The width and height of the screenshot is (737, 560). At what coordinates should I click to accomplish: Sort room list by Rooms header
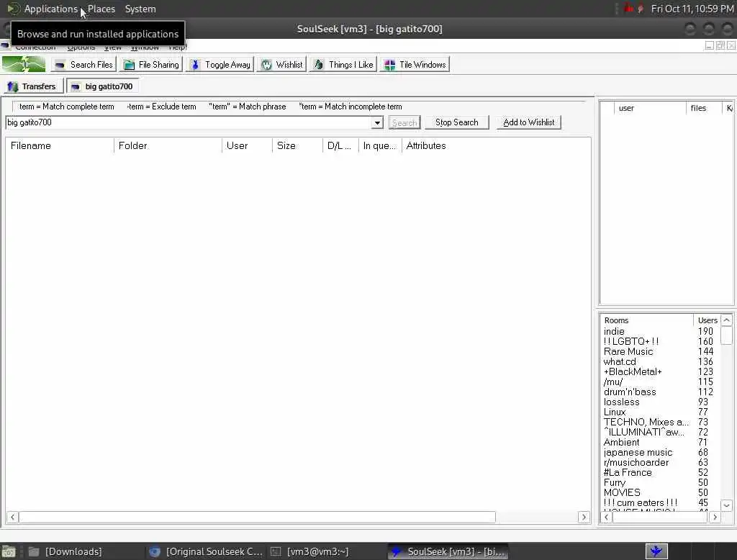tap(647, 320)
